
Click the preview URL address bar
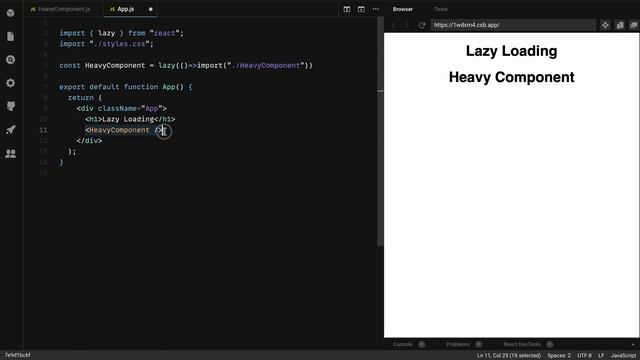click(513, 25)
